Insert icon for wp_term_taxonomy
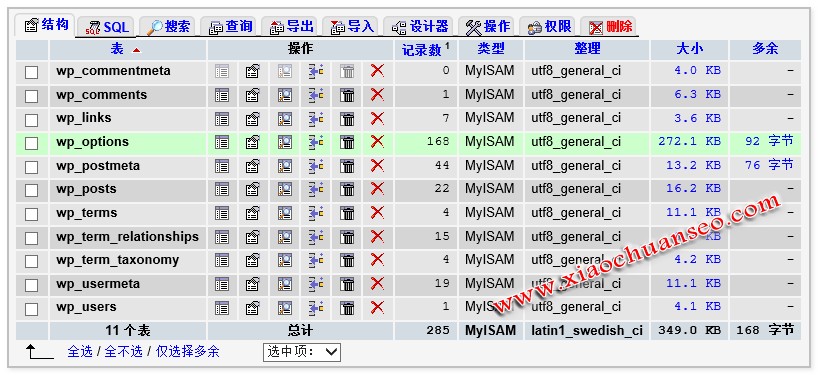The width and height of the screenshot is (818, 375). (316, 260)
